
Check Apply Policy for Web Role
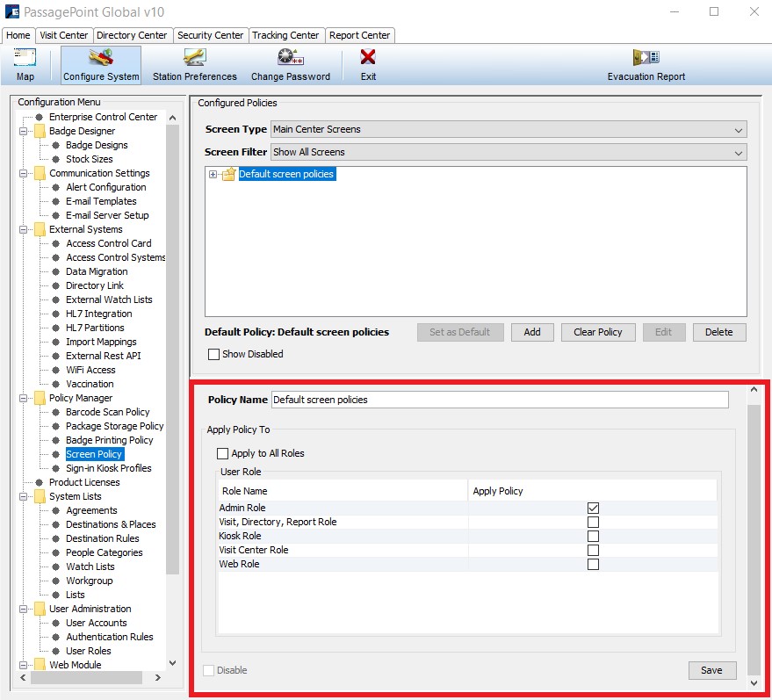(x=594, y=564)
